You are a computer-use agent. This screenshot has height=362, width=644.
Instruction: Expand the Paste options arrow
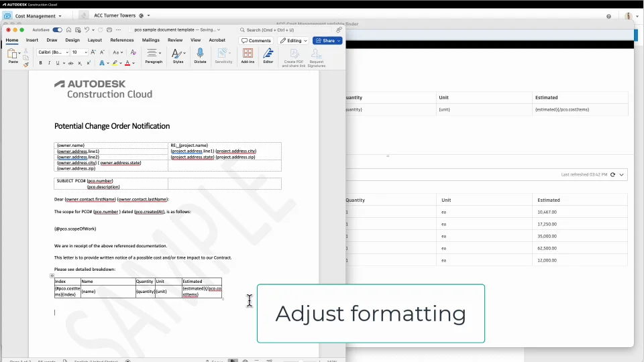[19, 53]
